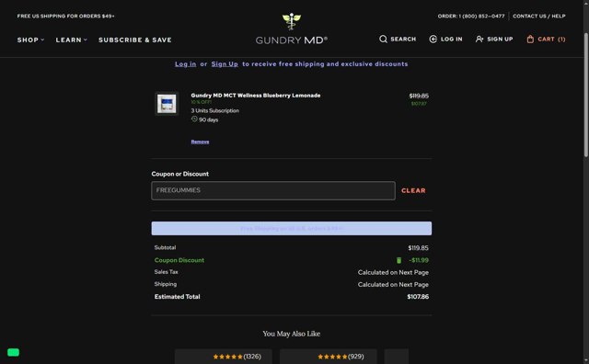Expand the Learn menu
Image resolution: width=589 pixels, height=364 pixels.
point(72,40)
